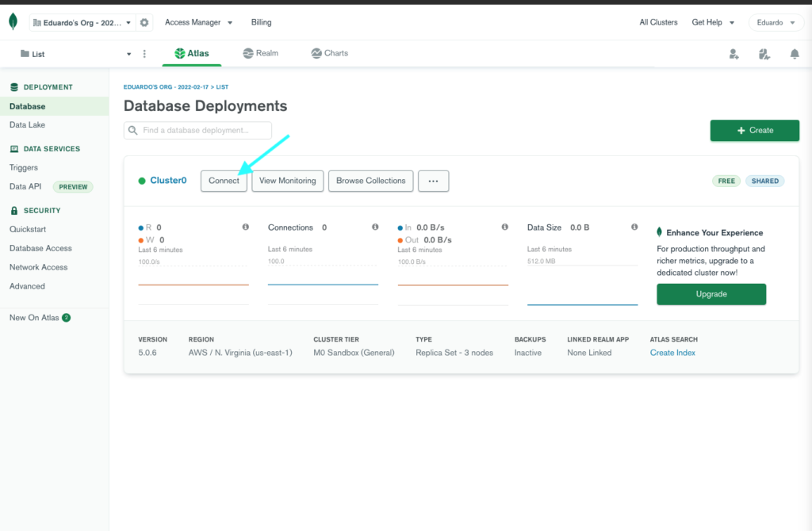Click the Create Index link

click(x=672, y=353)
